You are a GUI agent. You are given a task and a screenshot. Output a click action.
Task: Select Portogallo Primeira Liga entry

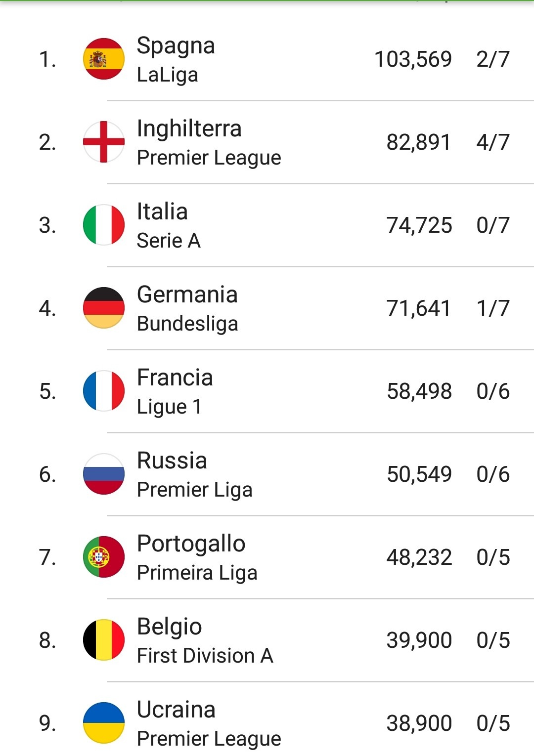(267, 557)
